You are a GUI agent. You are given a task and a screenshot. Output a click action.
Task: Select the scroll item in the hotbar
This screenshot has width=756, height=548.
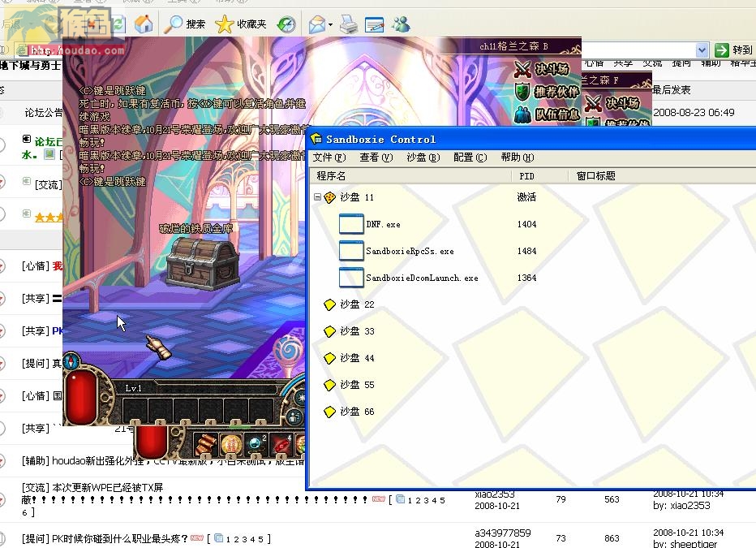[x=206, y=444]
